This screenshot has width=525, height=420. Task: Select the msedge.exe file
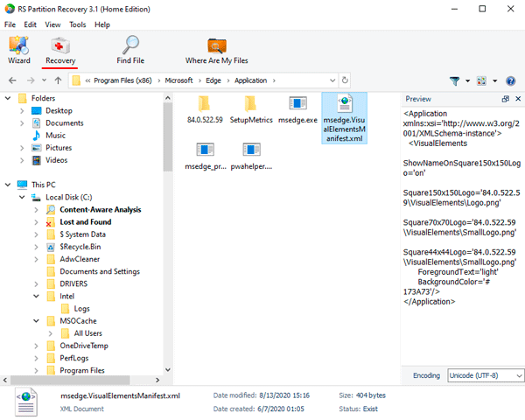pyautogui.click(x=297, y=109)
